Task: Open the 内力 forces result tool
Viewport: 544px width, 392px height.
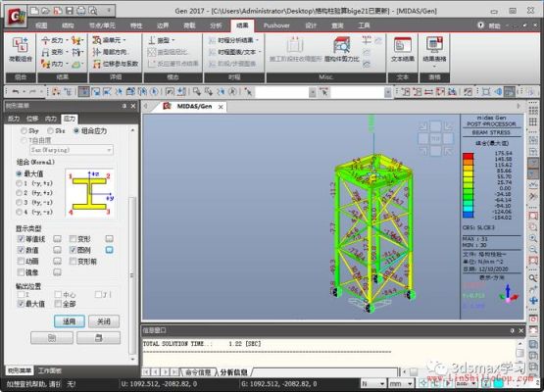Action: [53, 64]
